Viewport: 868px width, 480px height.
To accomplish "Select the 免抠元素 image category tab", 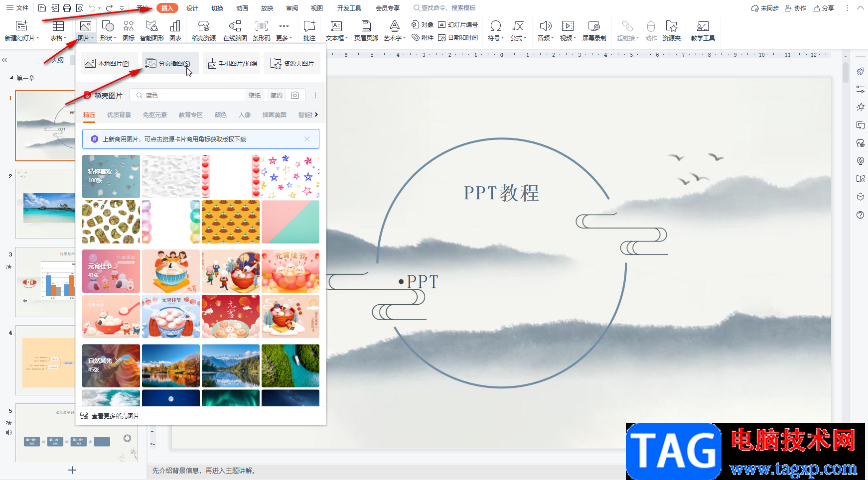I will (x=155, y=115).
